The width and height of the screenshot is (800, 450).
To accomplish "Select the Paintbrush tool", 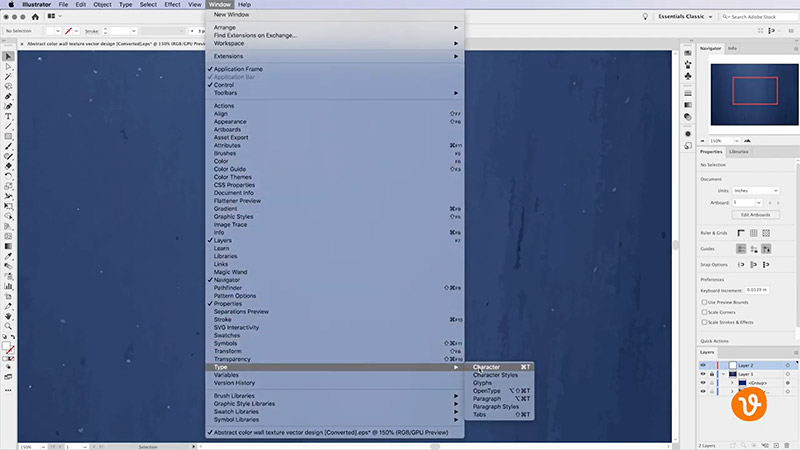I will 8,146.
